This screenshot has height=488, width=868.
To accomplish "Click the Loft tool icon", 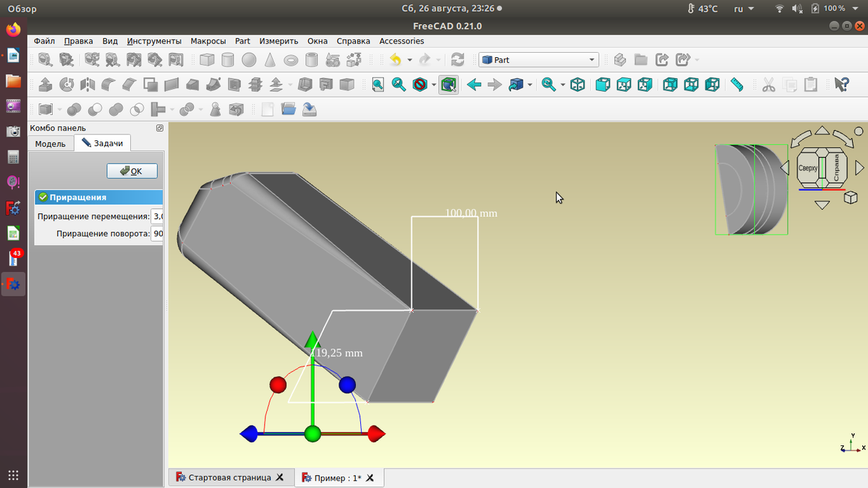I will tap(193, 85).
